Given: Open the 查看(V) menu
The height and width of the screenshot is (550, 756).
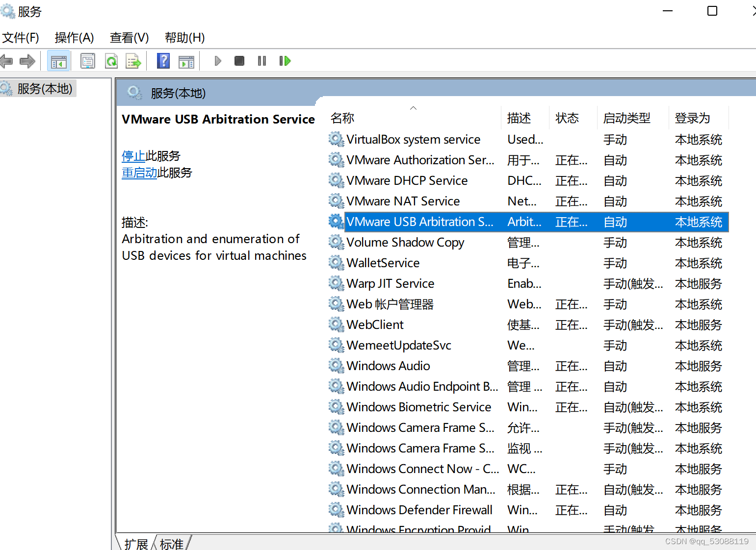Looking at the screenshot, I should (129, 38).
